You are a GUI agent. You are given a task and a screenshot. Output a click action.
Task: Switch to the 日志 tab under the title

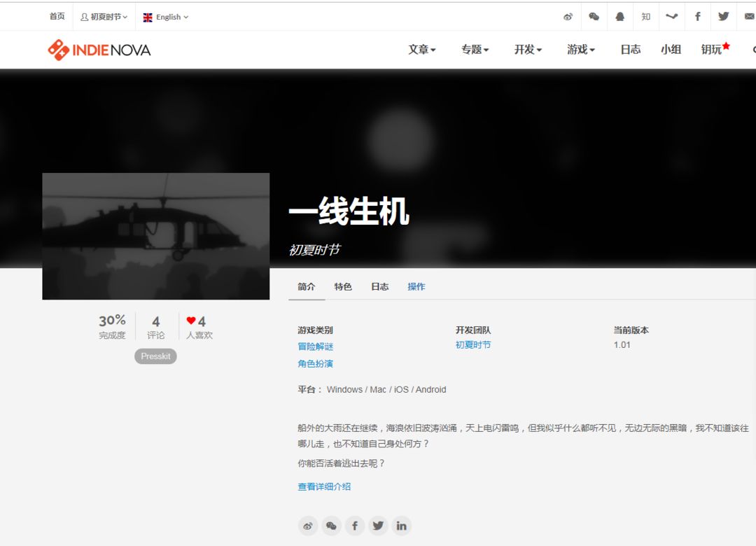[380, 286]
